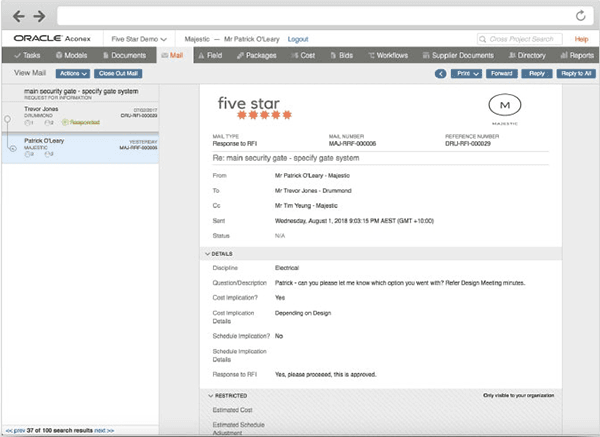The height and width of the screenshot is (437, 600).
Task: Open the Models menu
Action: 72,55
